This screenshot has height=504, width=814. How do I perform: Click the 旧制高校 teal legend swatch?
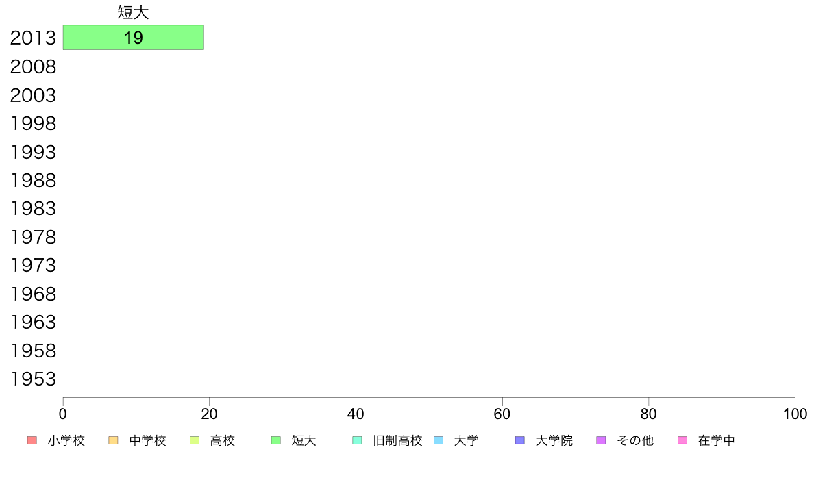tap(357, 441)
